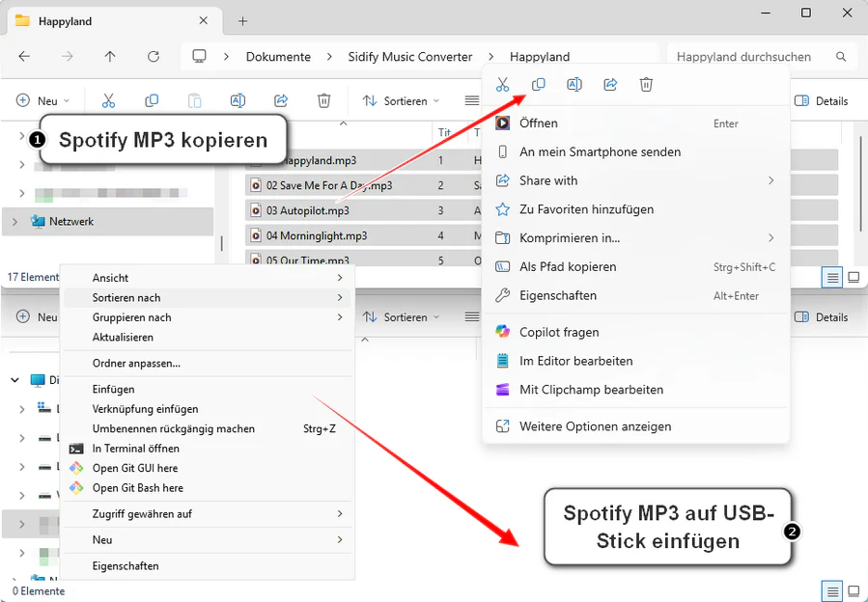The image size is (868, 602).
Task: Click the search magnifier icon
Action: [841, 56]
